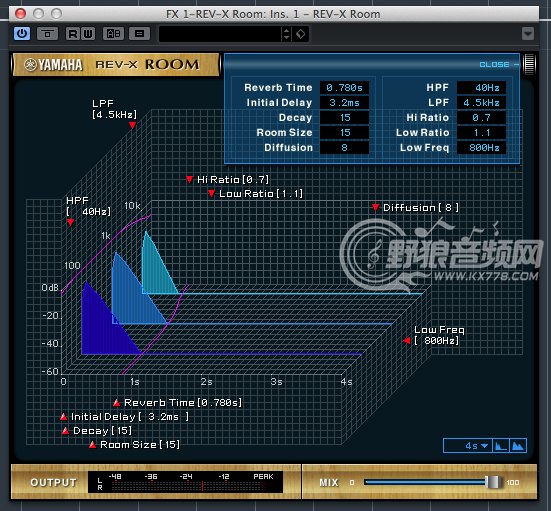Click the LPF red triangle handle
551x511 pixels.
click(x=132, y=125)
